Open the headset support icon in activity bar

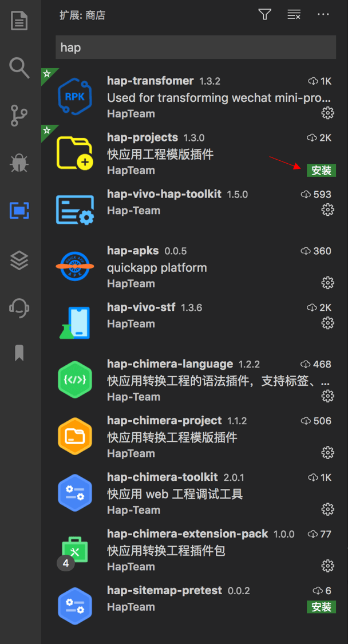pos(19,307)
